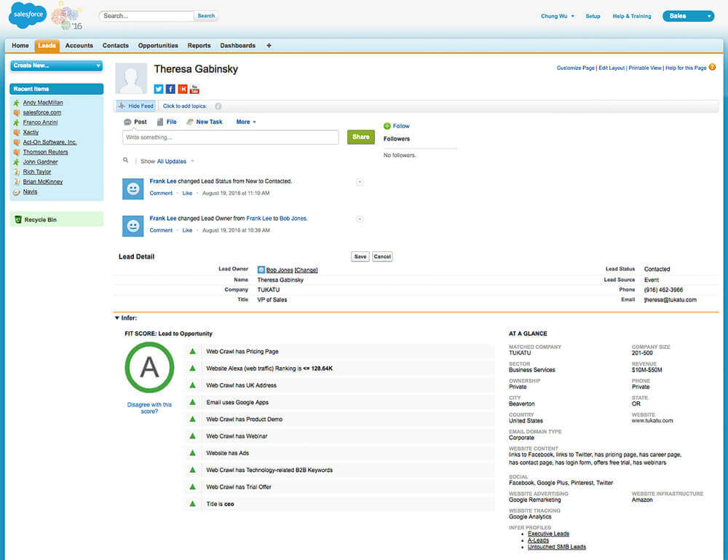
Task: Click the avatar next to Lead Status update
Action: pyautogui.click(x=132, y=189)
